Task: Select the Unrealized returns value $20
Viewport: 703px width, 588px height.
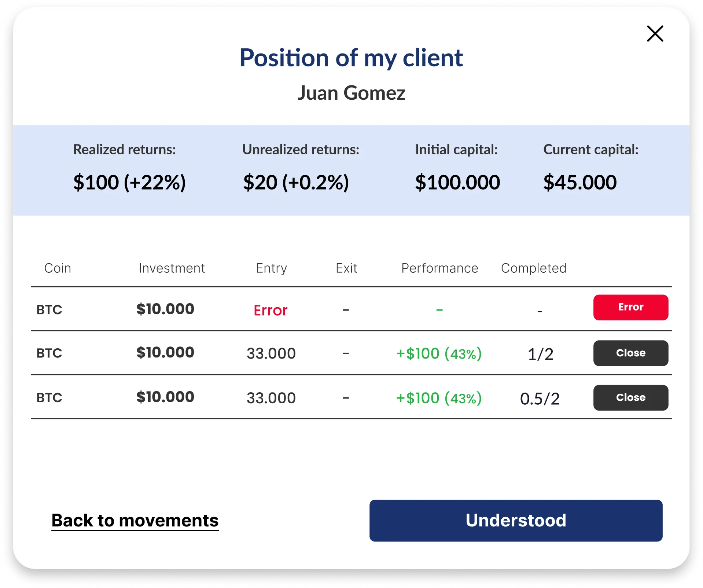Action: [297, 182]
